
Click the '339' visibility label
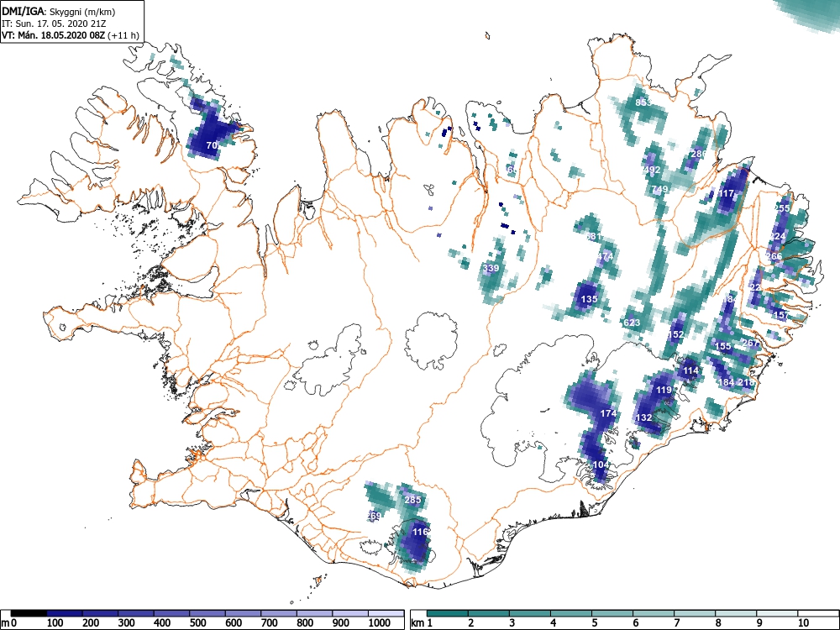pos(491,268)
